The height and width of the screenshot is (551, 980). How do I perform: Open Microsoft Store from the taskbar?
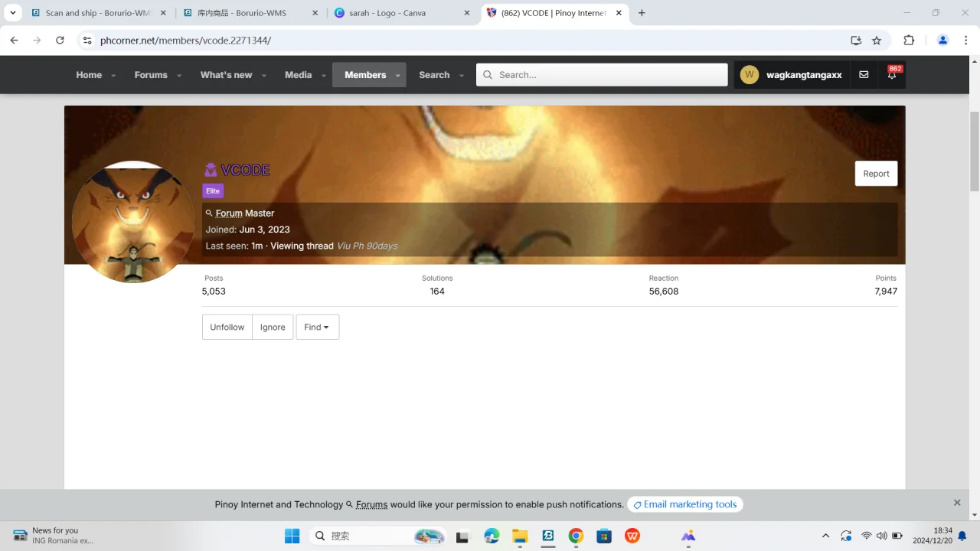pos(604,536)
